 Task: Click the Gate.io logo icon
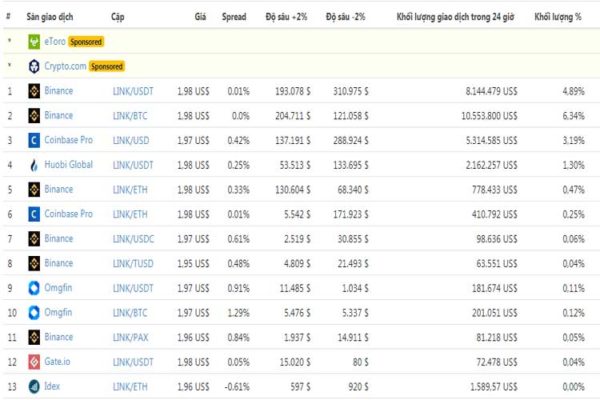34,362
